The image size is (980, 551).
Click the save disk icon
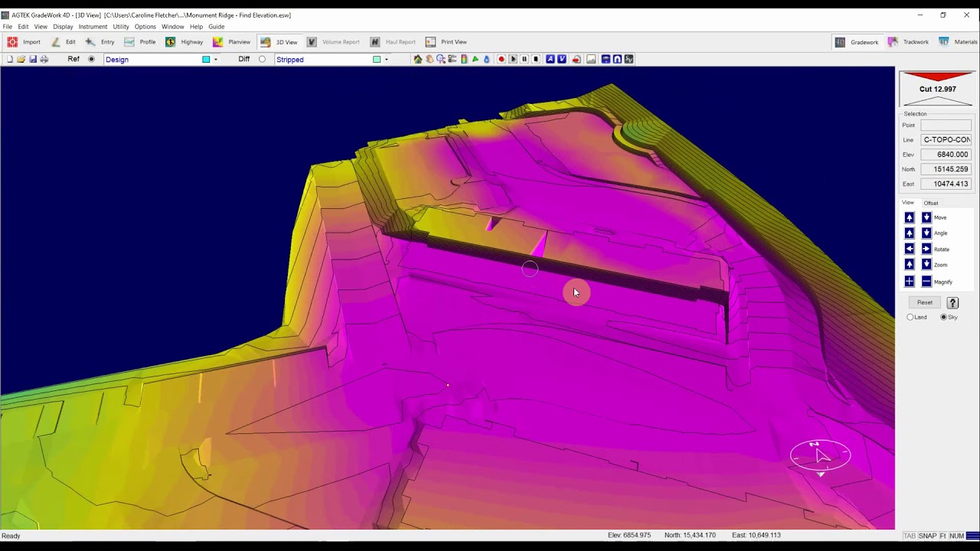[33, 59]
